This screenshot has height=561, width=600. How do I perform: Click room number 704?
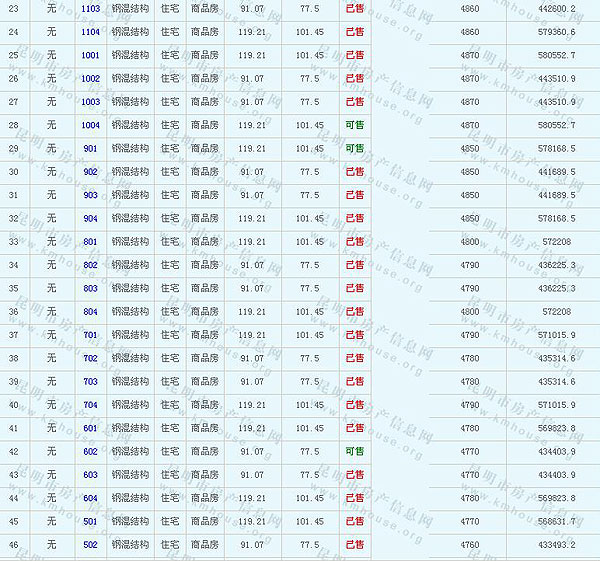point(90,405)
